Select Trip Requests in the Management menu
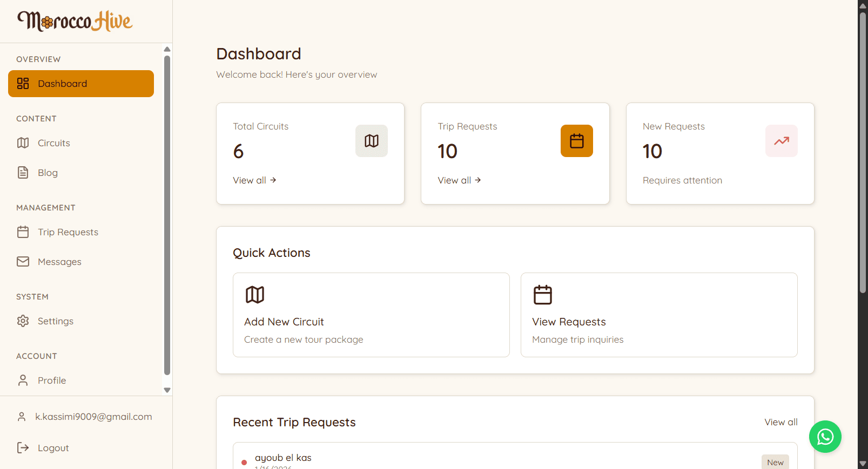 point(68,232)
